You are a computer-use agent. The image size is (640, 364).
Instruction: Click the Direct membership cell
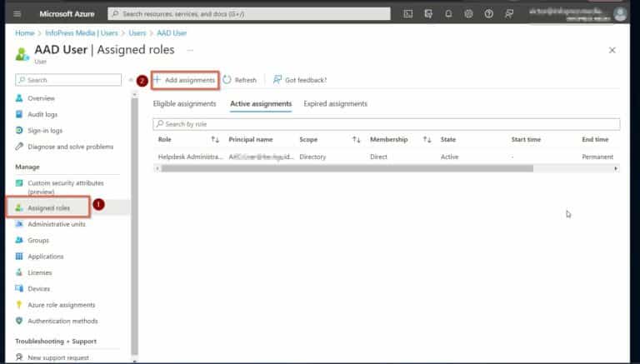point(378,157)
